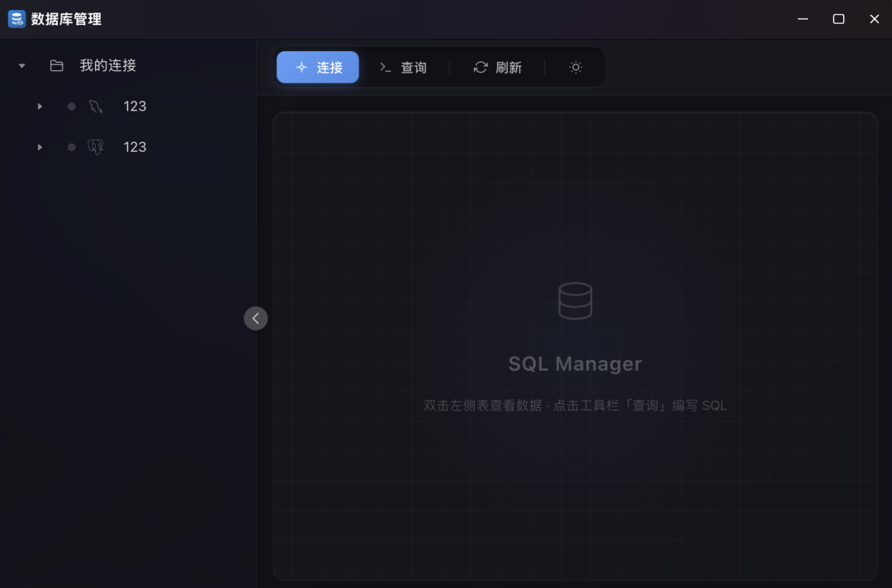Click the 连接 connect button
Viewport: 892px width, 588px height.
(317, 67)
